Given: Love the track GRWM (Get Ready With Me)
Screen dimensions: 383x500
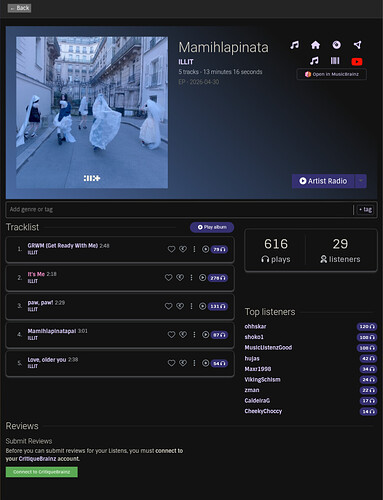Looking at the screenshot, I should point(171,249).
